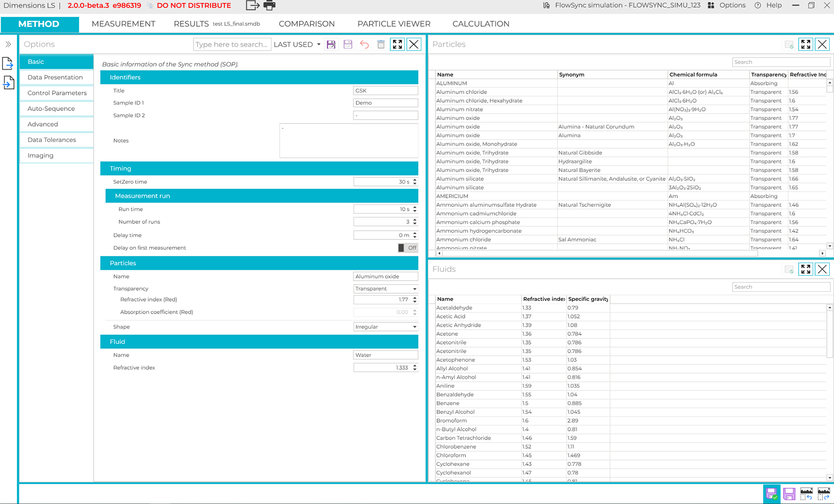Click the save-as disk icon in Options toolbar
The image size is (834, 504).
(x=331, y=45)
